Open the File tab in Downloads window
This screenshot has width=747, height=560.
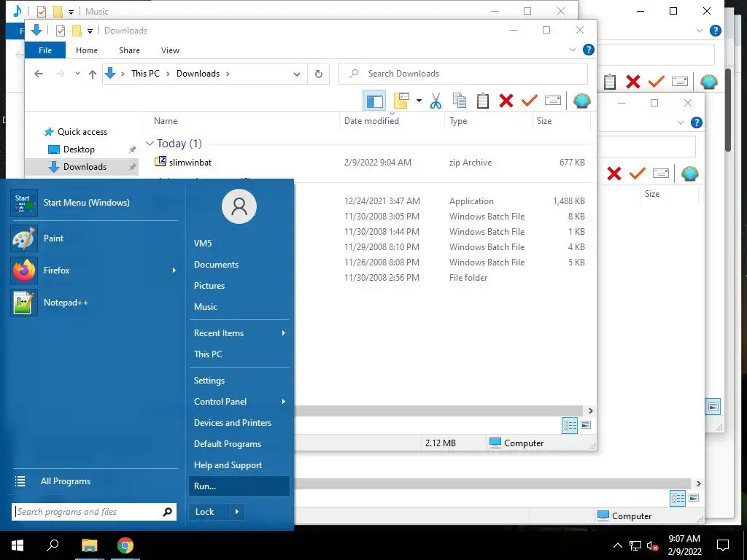(x=45, y=50)
